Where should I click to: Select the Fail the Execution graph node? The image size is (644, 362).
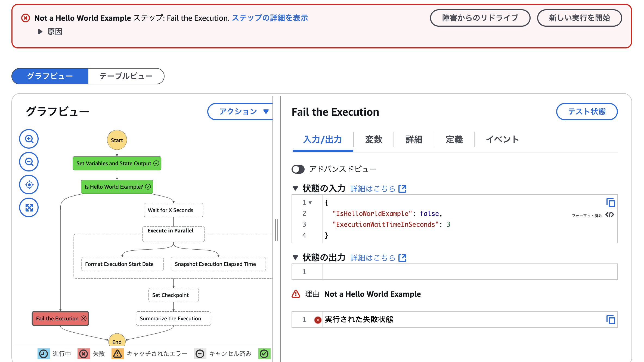[60, 318]
